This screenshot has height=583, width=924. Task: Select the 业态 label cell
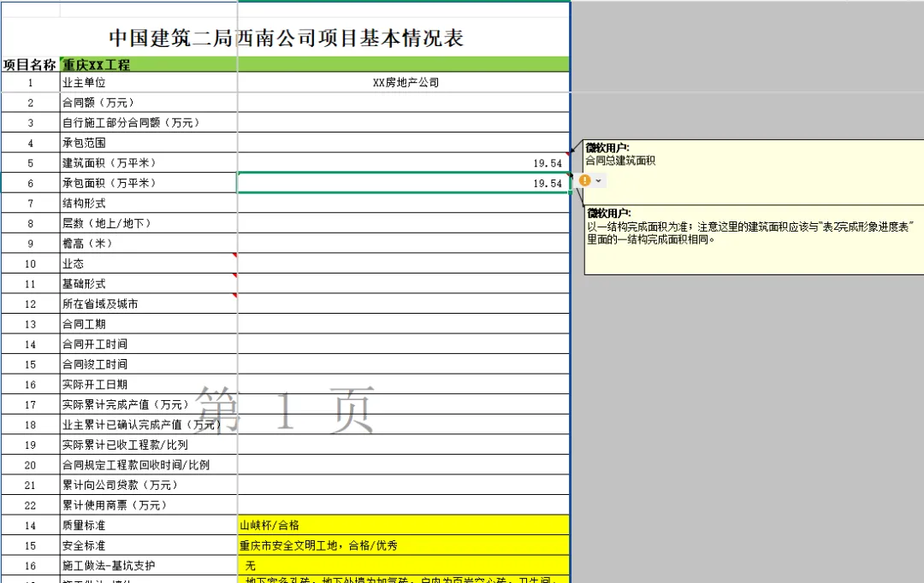click(x=149, y=263)
